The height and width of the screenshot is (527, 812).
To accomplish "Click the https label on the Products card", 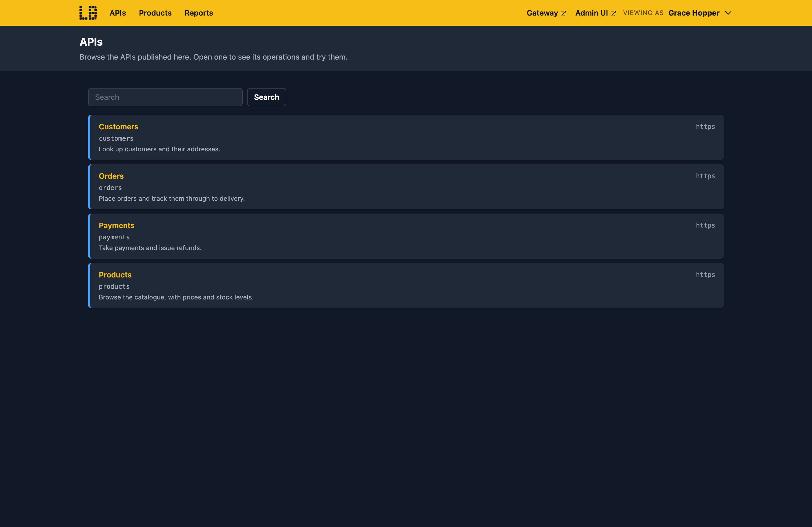I will [x=706, y=275].
